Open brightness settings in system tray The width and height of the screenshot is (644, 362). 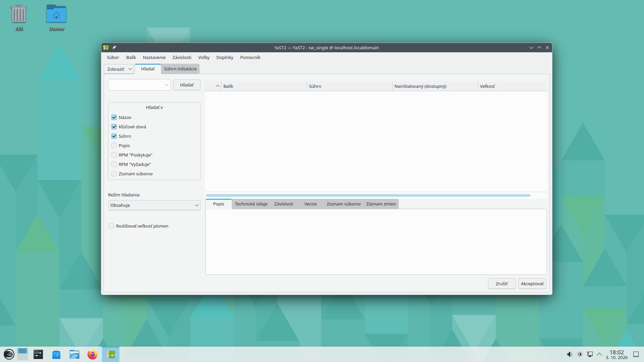[580, 354]
